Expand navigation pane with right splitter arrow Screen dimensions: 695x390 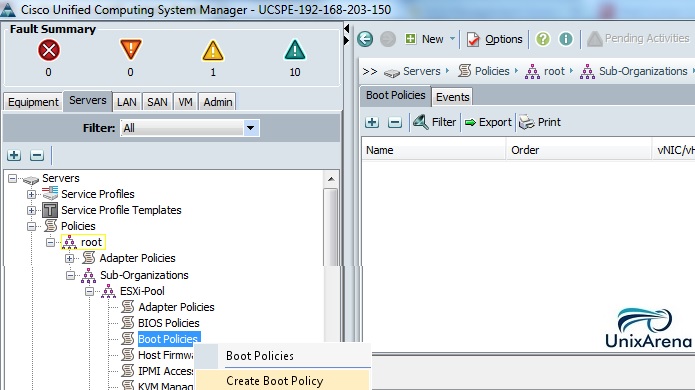click(347, 40)
